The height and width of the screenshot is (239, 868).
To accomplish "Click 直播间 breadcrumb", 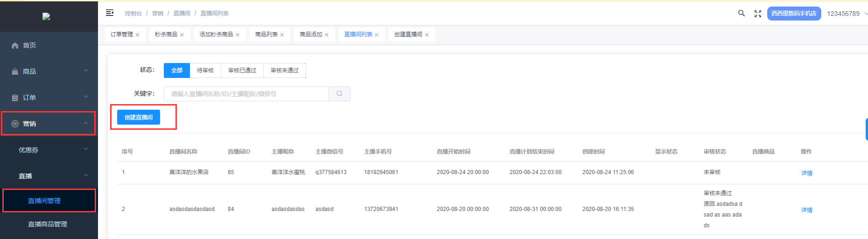I will click(x=182, y=14).
